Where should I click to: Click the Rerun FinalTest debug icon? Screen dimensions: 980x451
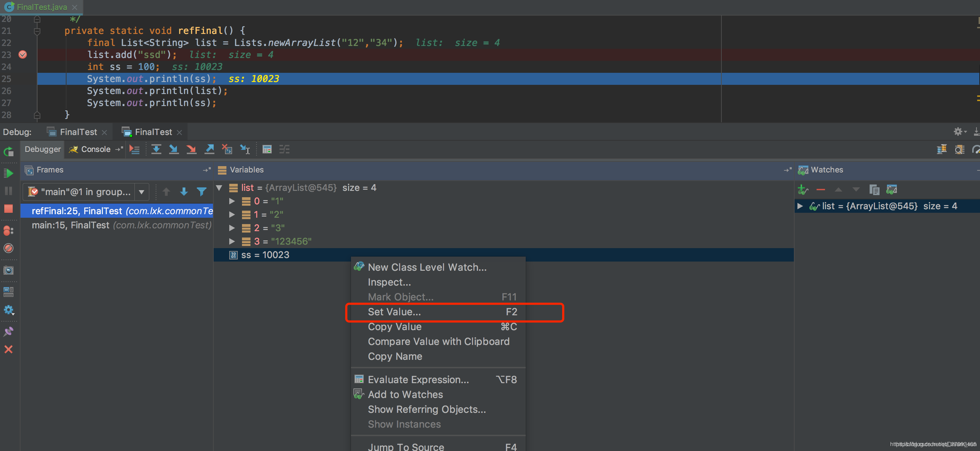click(8, 152)
